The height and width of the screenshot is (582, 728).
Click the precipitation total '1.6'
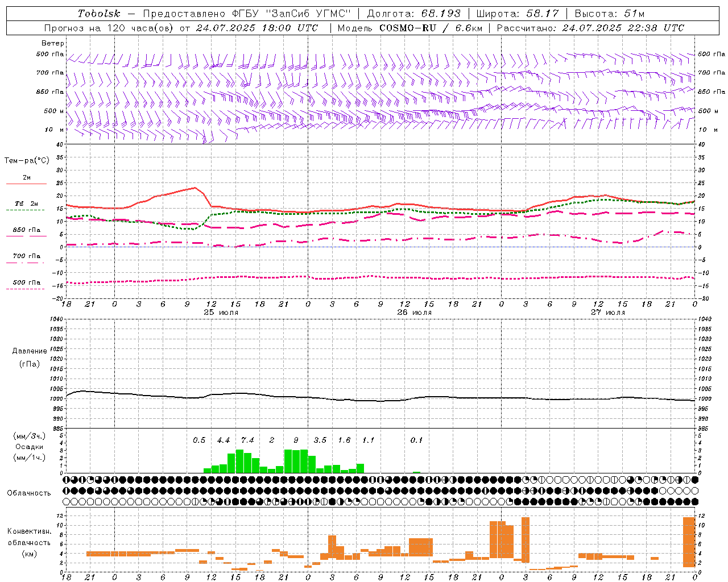tap(344, 440)
